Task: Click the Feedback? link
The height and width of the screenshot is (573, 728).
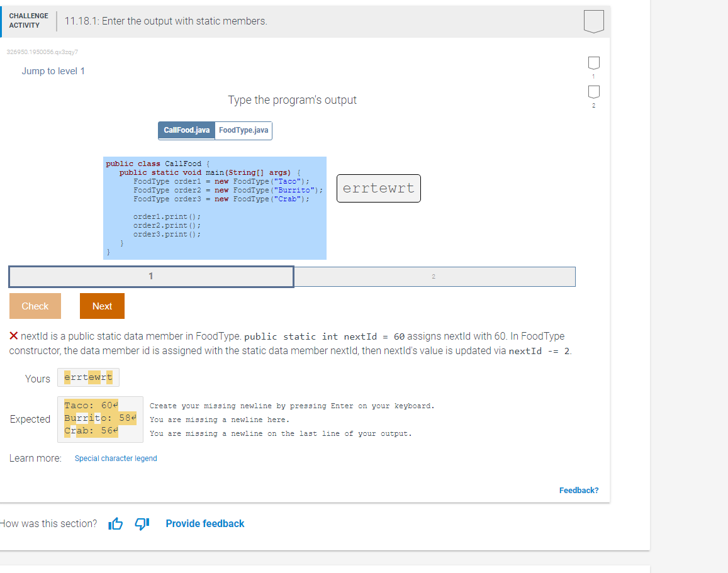Action: 578,490
